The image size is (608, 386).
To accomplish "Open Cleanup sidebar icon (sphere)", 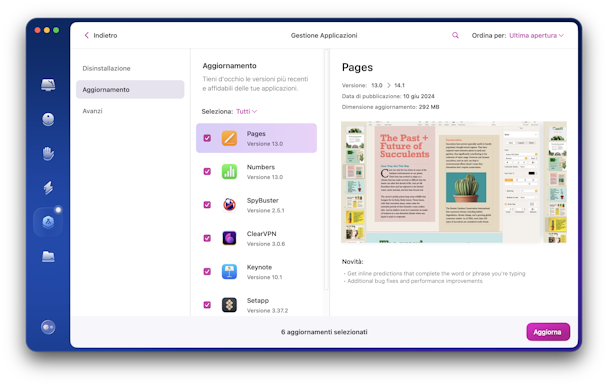I will 48,119.
